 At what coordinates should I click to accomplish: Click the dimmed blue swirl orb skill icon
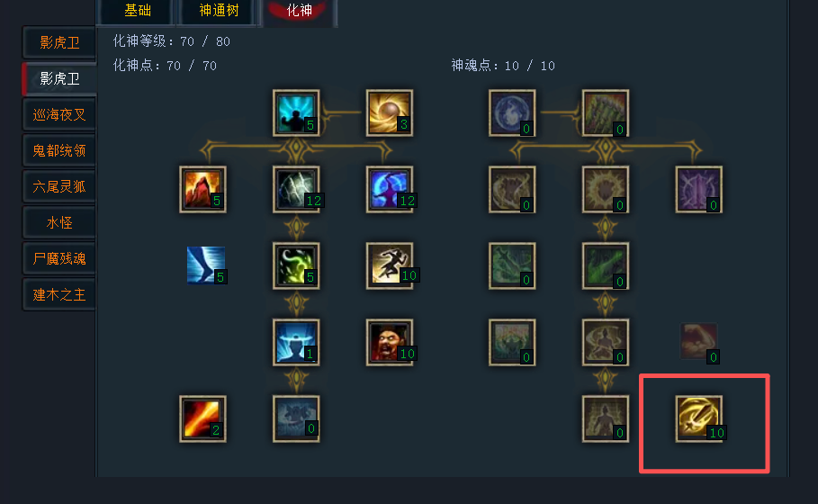(512, 112)
